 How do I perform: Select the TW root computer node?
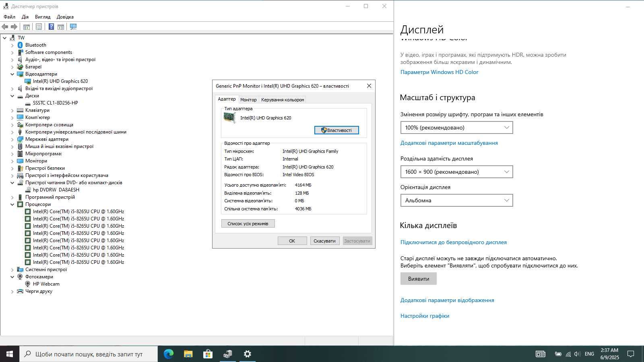pyautogui.click(x=21, y=38)
